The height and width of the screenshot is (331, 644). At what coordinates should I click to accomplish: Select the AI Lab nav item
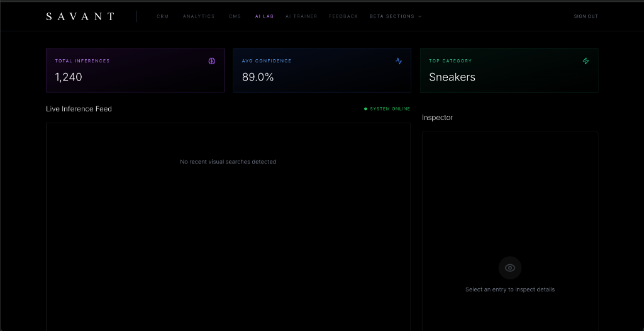pyautogui.click(x=264, y=16)
